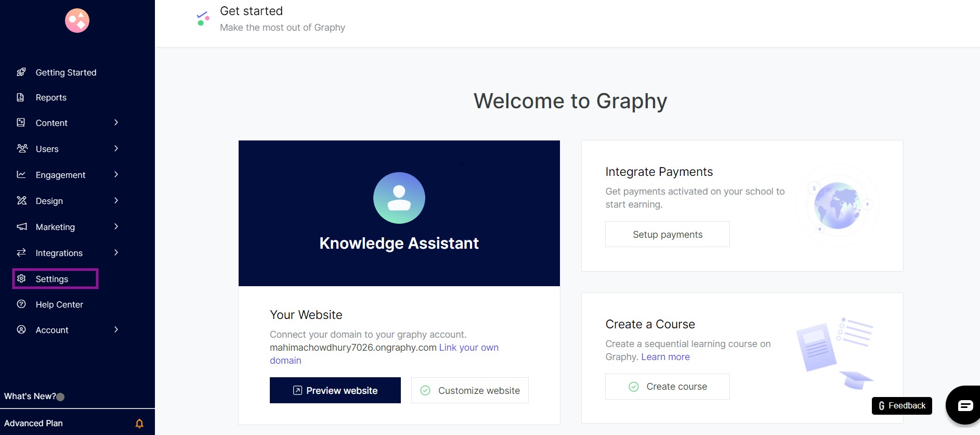980x435 pixels.
Task: Click the Setup payments button
Action: pyautogui.click(x=668, y=234)
